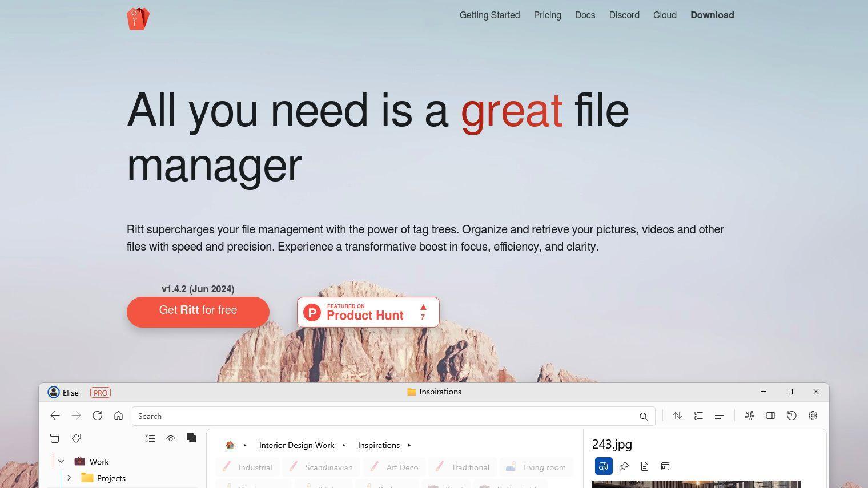Open the tag graph nodes icon
868x488 pixels.
coord(749,416)
